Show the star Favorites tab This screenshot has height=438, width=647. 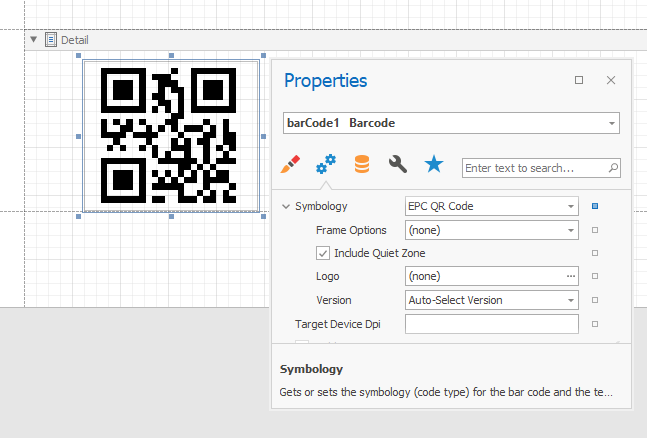pos(433,165)
